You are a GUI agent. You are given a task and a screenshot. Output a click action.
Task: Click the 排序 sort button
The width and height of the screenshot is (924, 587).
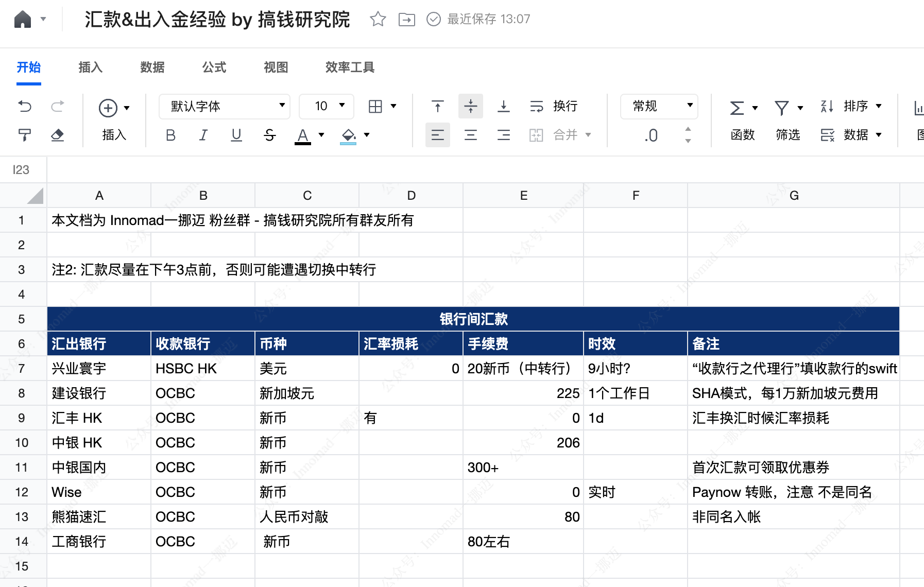coord(851,107)
